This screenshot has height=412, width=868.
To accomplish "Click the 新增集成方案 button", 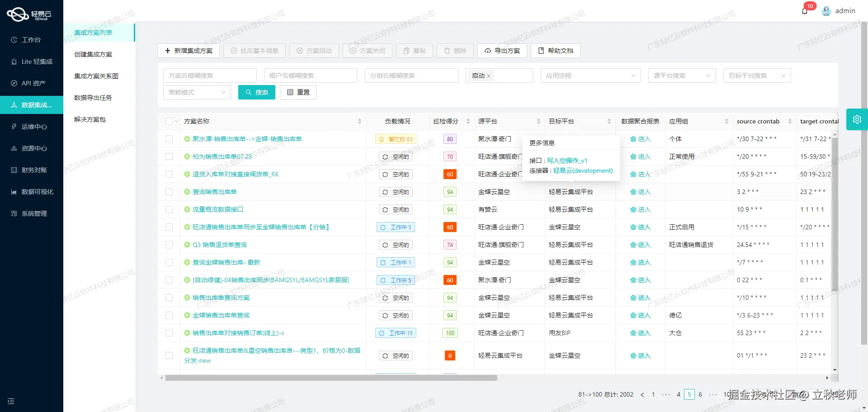I will click(189, 51).
